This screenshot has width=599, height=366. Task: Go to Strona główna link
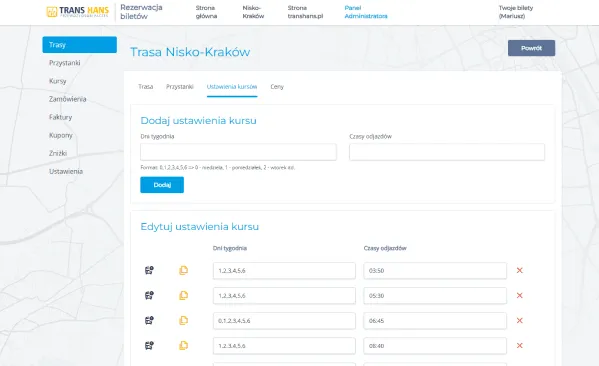pos(206,12)
